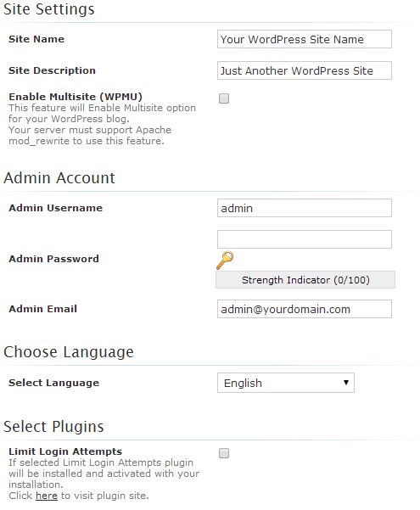Focus the Admin Email input box
This screenshot has height=510, width=420.
coord(305,309)
